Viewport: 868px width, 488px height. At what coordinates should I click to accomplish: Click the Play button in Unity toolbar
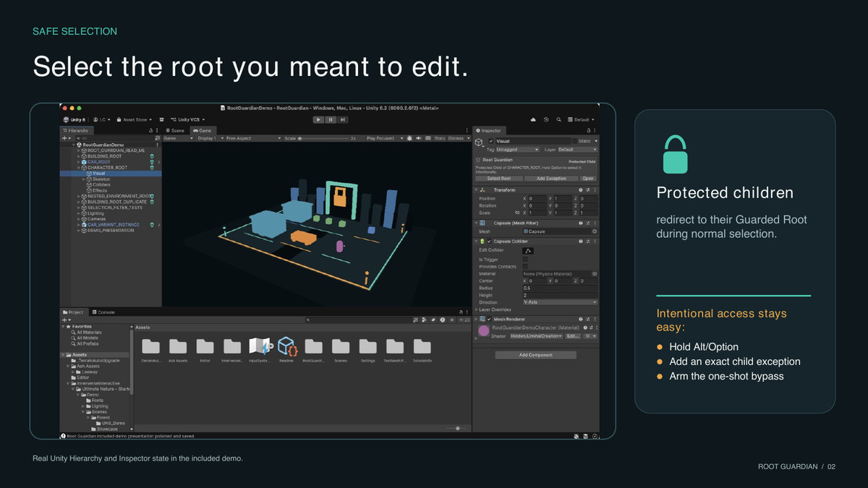pos(318,119)
